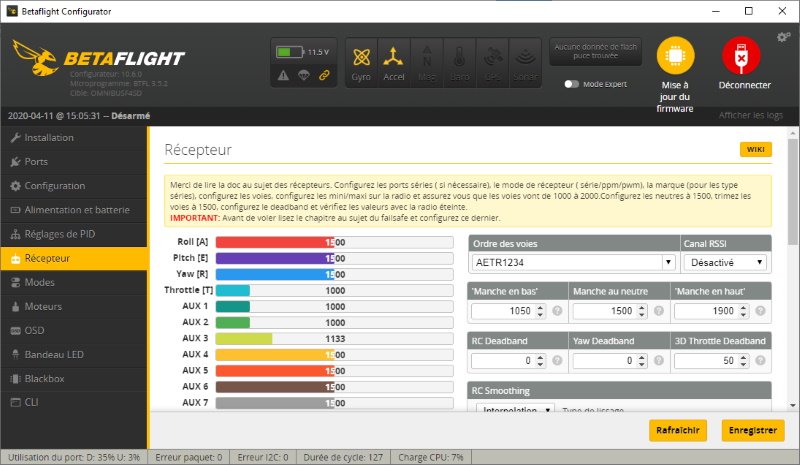The height and width of the screenshot is (465, 800).
Task: Toggle the Mode Expert switch
Action: click(572, 84)
